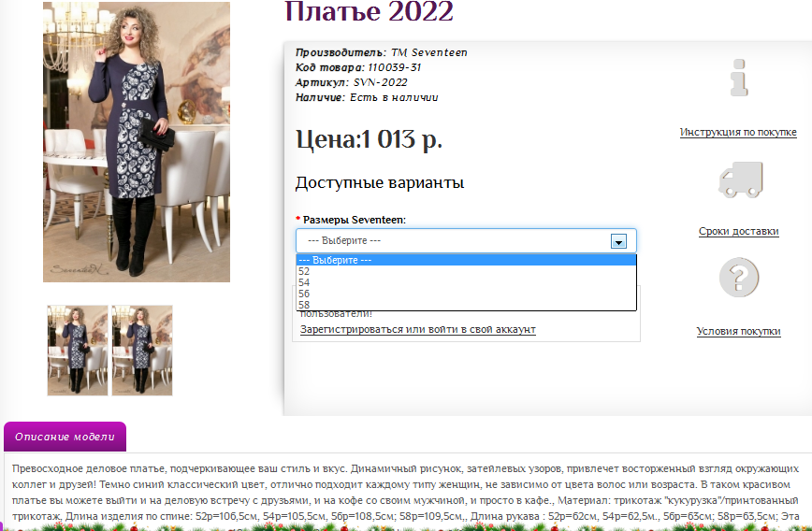Click the main dress product photo
The height and width of the screenshot is (531, 812).
137,142
